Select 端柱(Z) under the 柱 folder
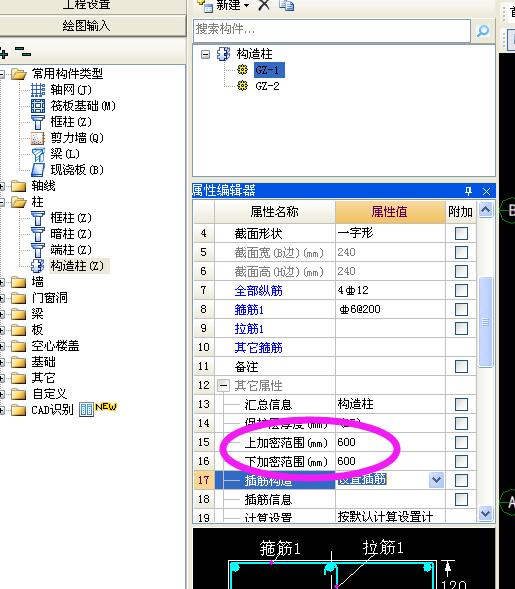The image size is (515, 589). click(x=71, y=249)
